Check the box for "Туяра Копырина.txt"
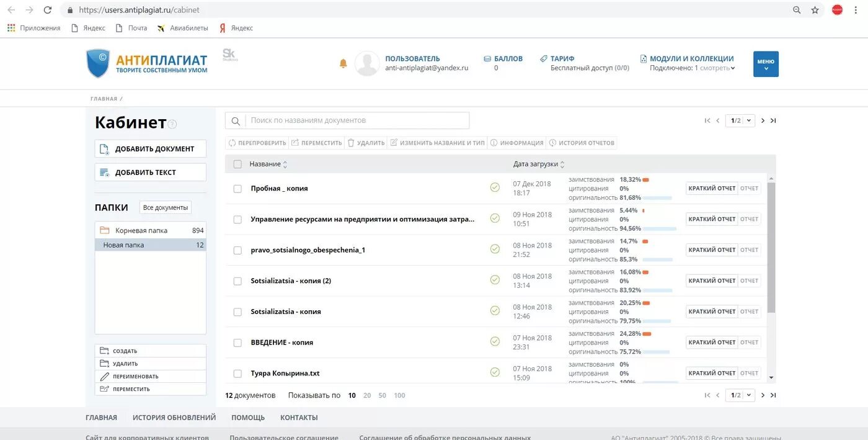Screen dimensions: 868x440 click(x=237, y=372)
